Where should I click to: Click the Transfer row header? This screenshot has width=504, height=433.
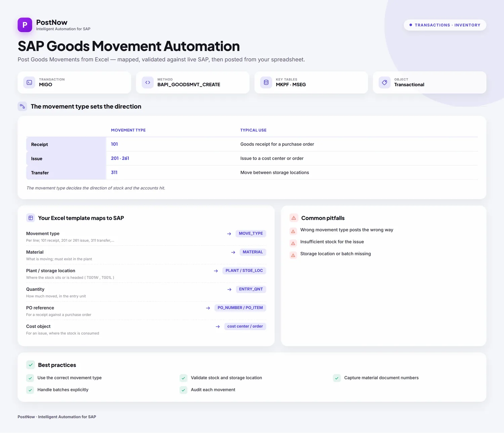(66, 173)
